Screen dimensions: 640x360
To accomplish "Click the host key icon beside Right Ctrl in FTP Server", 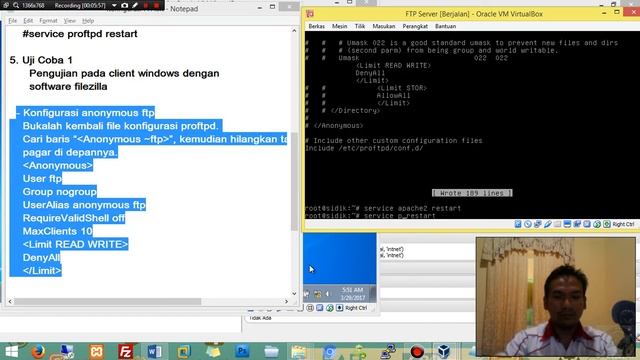I will point(607,224).
